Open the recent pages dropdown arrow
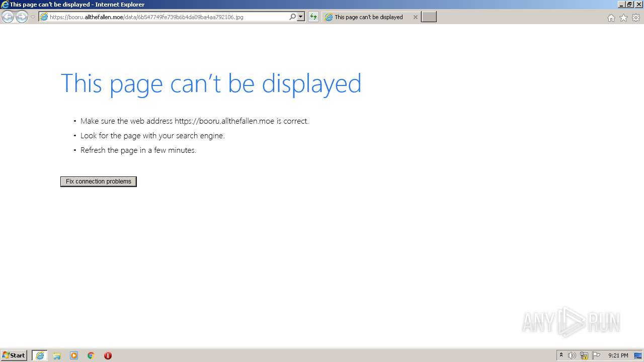 click(33, 17)
